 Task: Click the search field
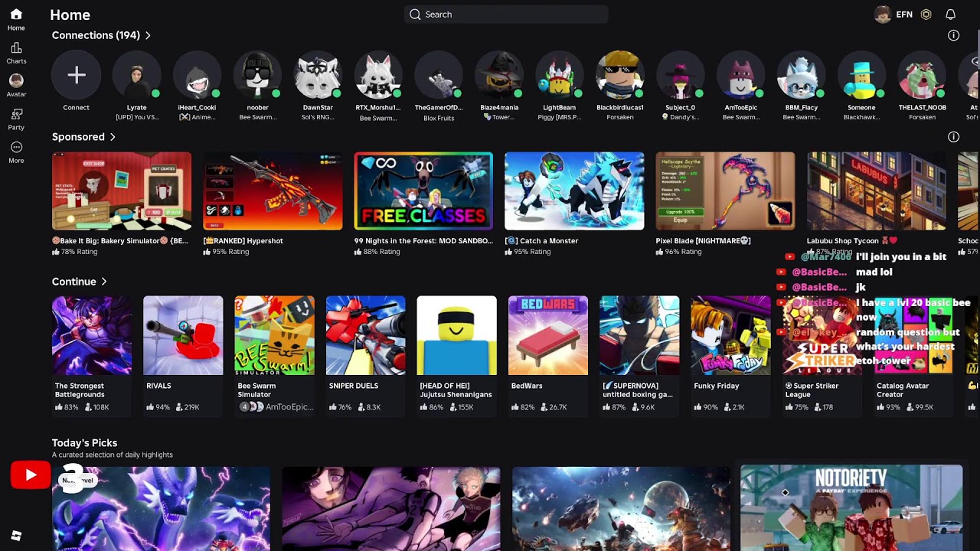point(506,15)
